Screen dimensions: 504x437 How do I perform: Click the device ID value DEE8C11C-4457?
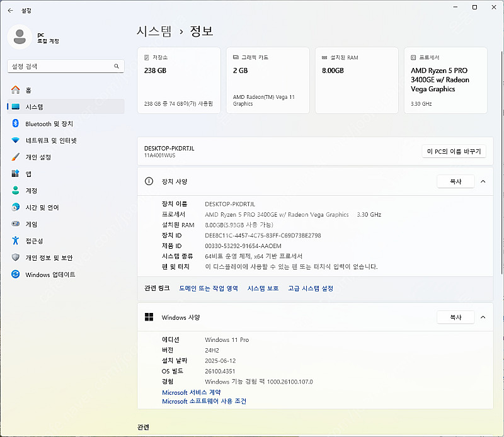[x=263, y=236]
